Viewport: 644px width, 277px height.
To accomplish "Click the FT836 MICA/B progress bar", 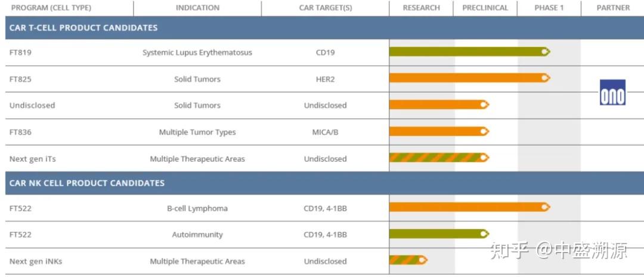I will click(x=439, y=131).
